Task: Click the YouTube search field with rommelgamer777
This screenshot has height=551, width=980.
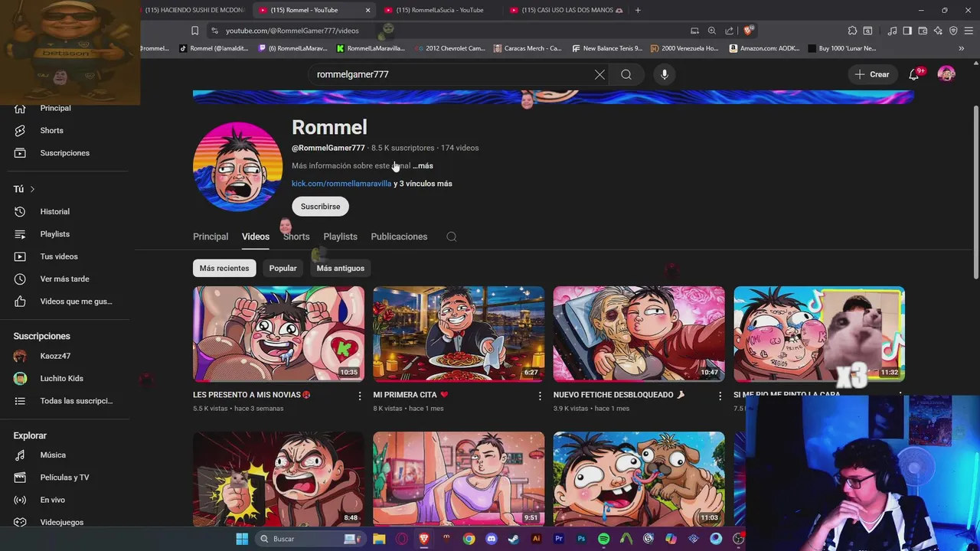Action: pyautogui.click(x=452, y=74)
